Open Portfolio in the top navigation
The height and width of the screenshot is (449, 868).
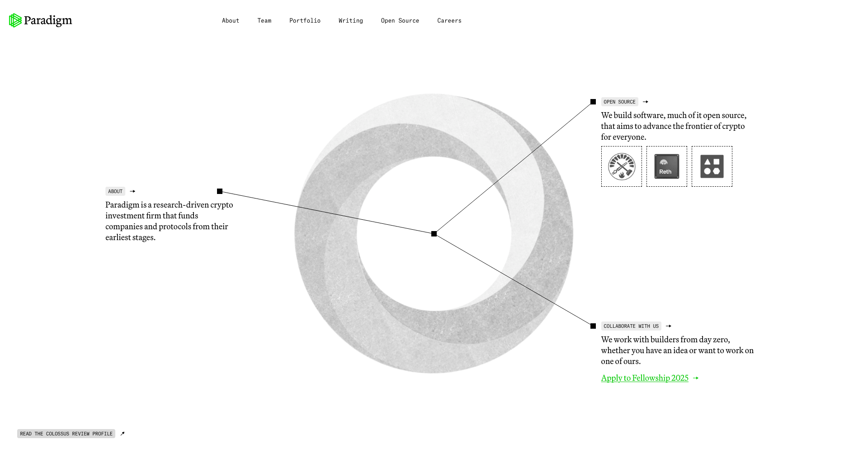click(x=305, y=21)
